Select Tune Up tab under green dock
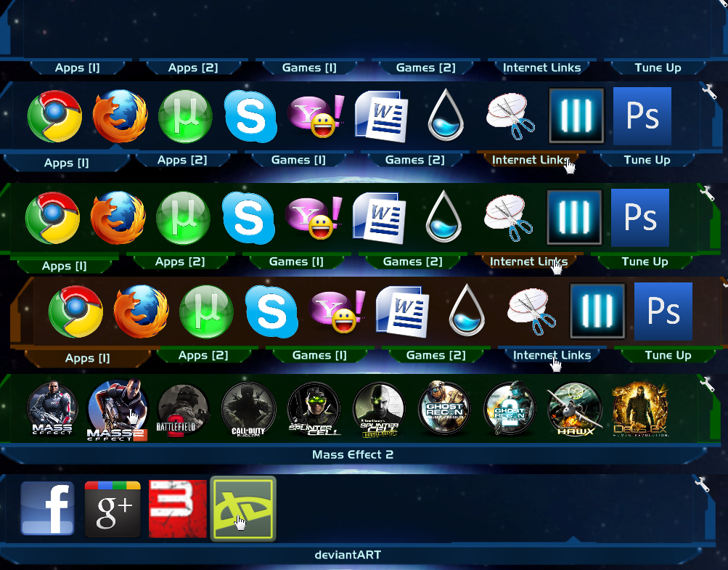 [x=645, y=262]
